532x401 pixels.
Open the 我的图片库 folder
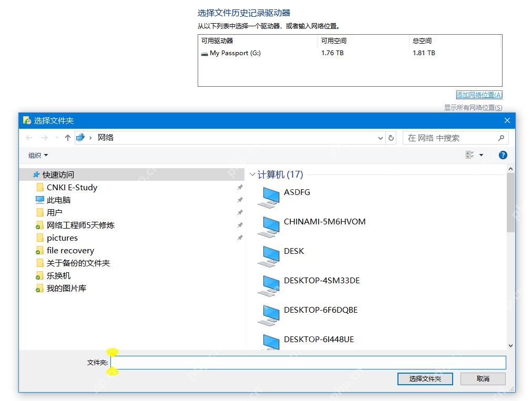66,289
